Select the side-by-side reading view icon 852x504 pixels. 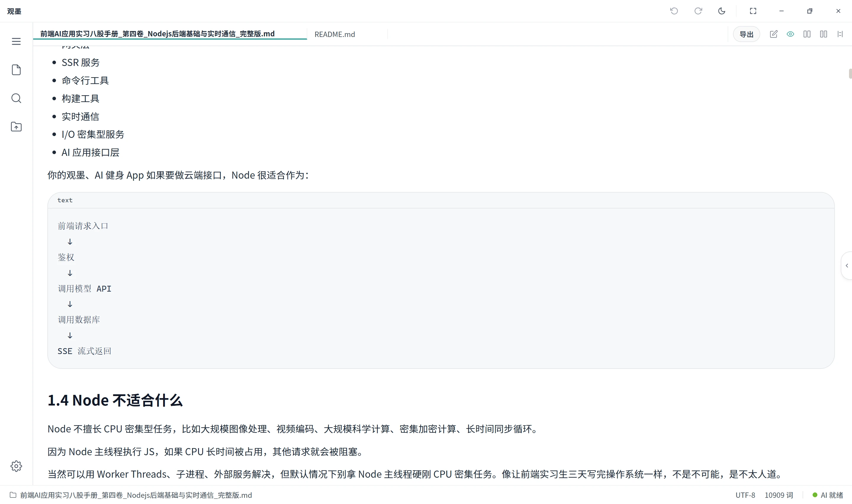coord(824,34)
